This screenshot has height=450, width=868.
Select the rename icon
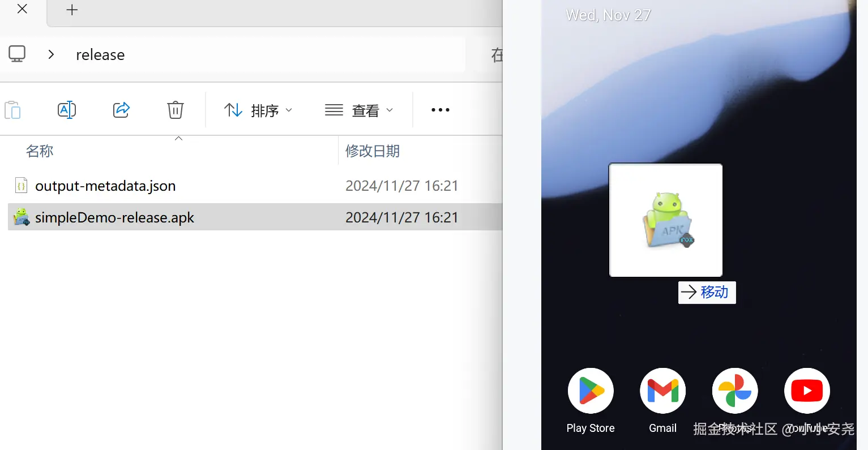coord(67,110)
